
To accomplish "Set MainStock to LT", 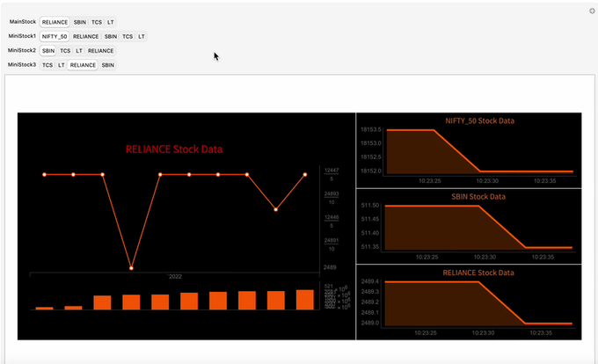I will pyautogui.click(x=111, y=21).
